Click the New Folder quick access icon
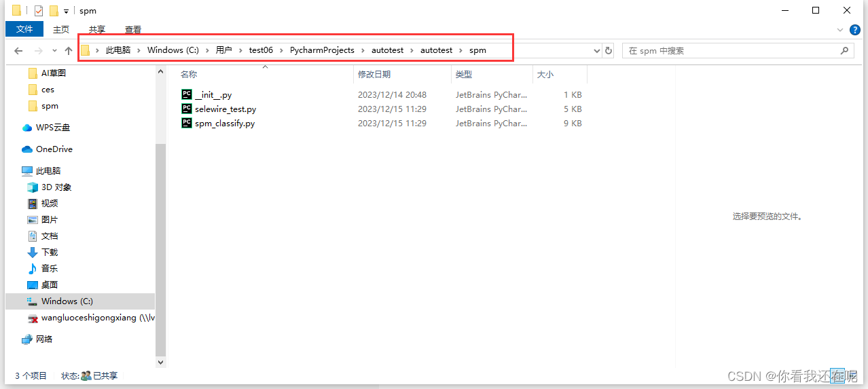Viewport: 868px width, 389px height. (54, 11)
